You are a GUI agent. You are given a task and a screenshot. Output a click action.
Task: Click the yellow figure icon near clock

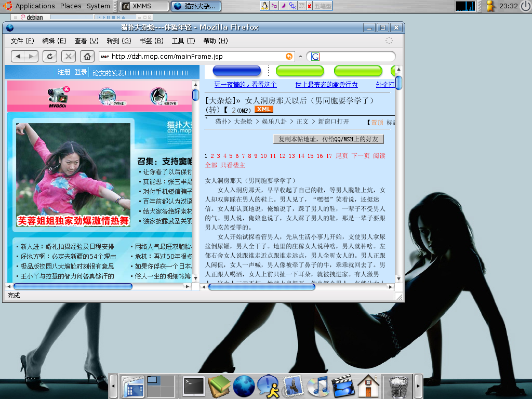[489, 6]
